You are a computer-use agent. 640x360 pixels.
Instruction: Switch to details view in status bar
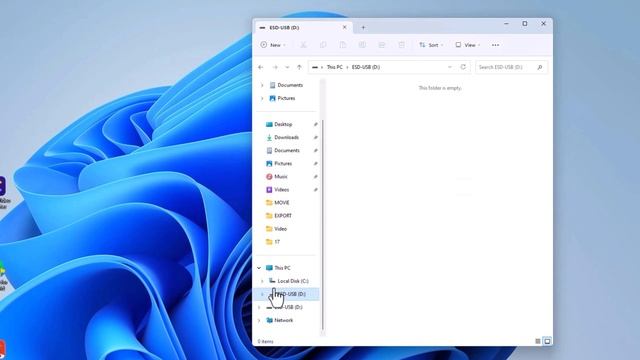(538, 341)
